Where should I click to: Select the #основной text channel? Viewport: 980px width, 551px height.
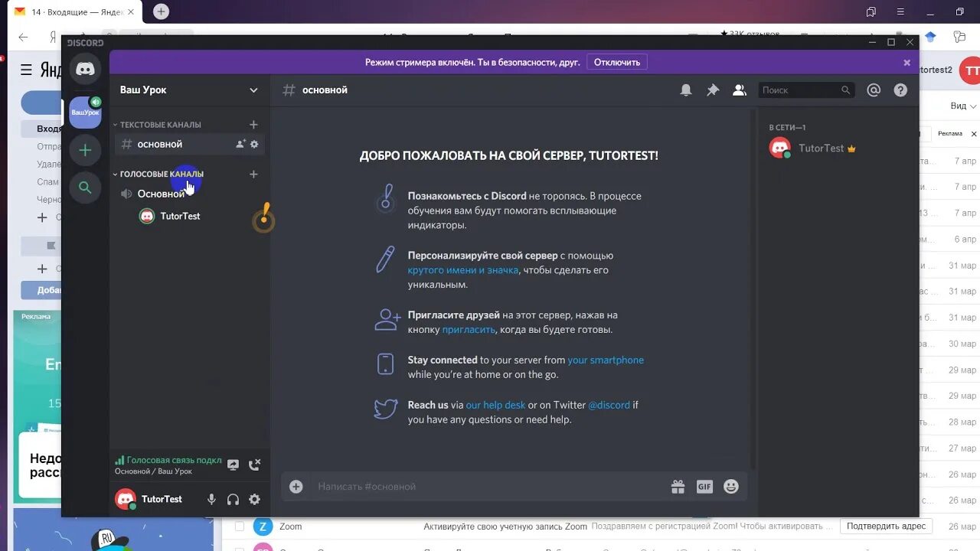(x=189, y=144)
